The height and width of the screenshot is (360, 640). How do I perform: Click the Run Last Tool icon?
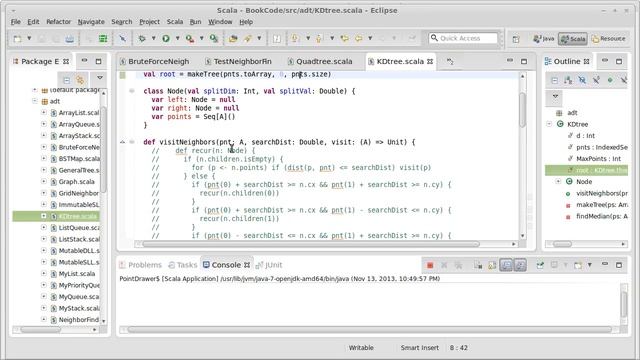click(190, 38)
